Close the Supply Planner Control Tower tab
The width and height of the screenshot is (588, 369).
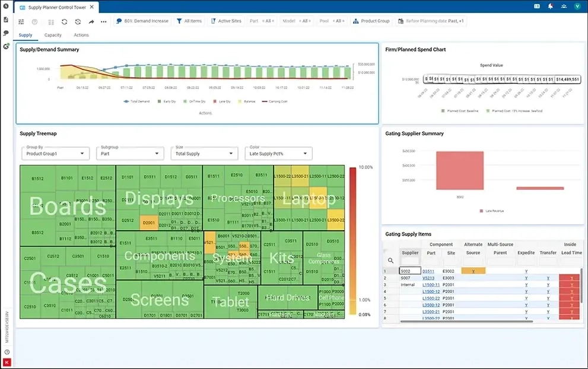92,7
